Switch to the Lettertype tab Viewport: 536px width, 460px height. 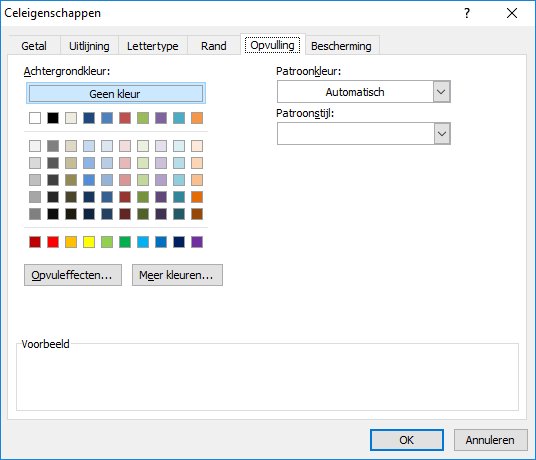tap(152, 46)
